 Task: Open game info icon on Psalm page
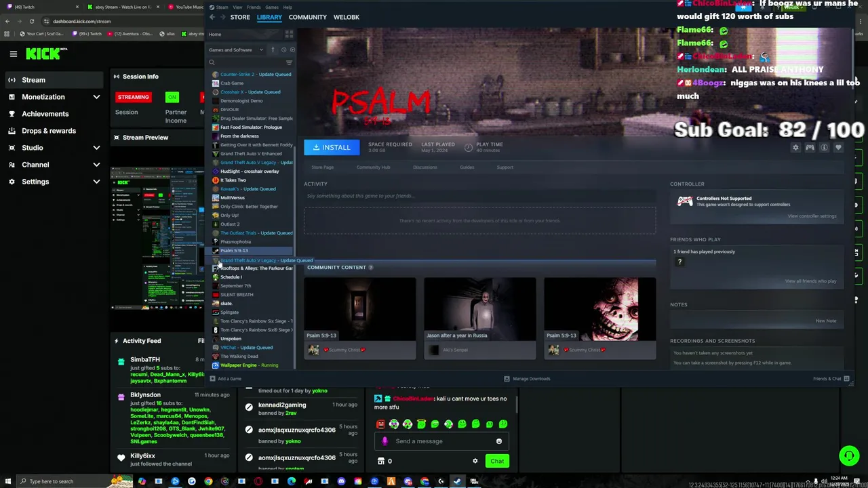(824, 147)
